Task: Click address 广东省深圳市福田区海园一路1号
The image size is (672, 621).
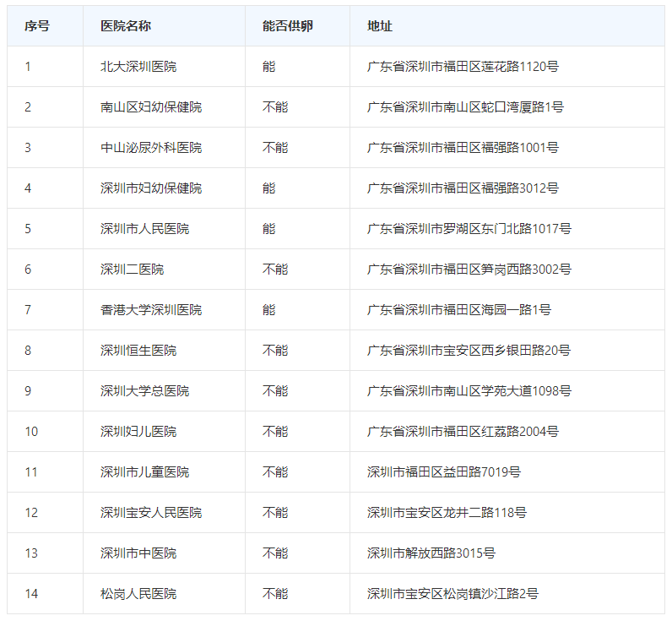Action: [x=459, y=309]
